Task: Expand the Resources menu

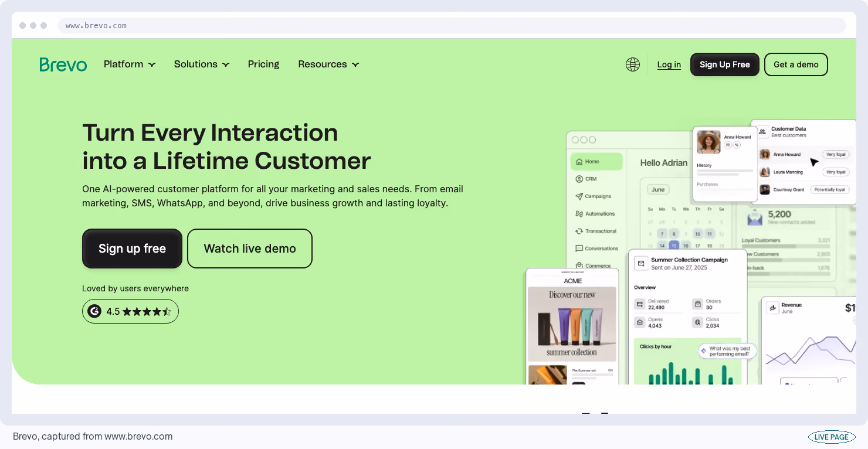Action: [x=328, y=64]
